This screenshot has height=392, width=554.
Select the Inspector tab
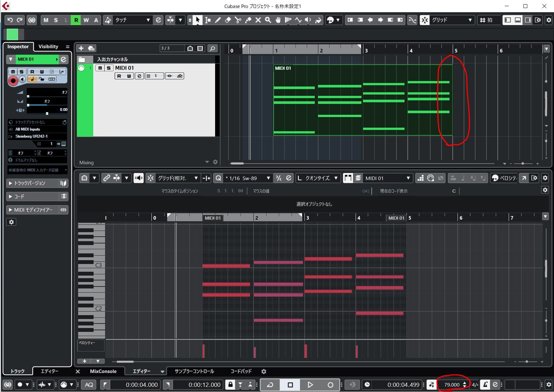(x=18, y=47)
